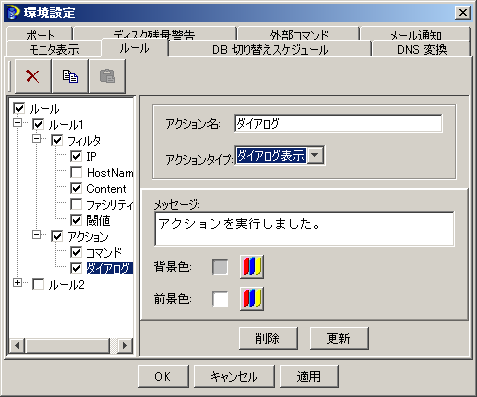Open the 前景色 color picker icon

tap(252, 299)
